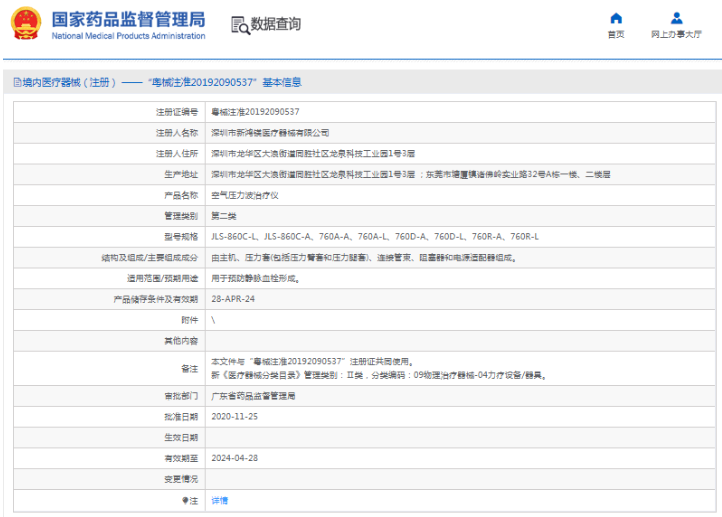Select the 第二类 value

(x=224, y=216)
